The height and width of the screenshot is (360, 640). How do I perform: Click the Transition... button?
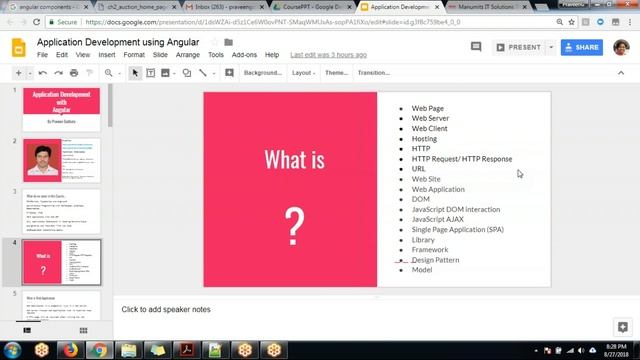(374, 73)
